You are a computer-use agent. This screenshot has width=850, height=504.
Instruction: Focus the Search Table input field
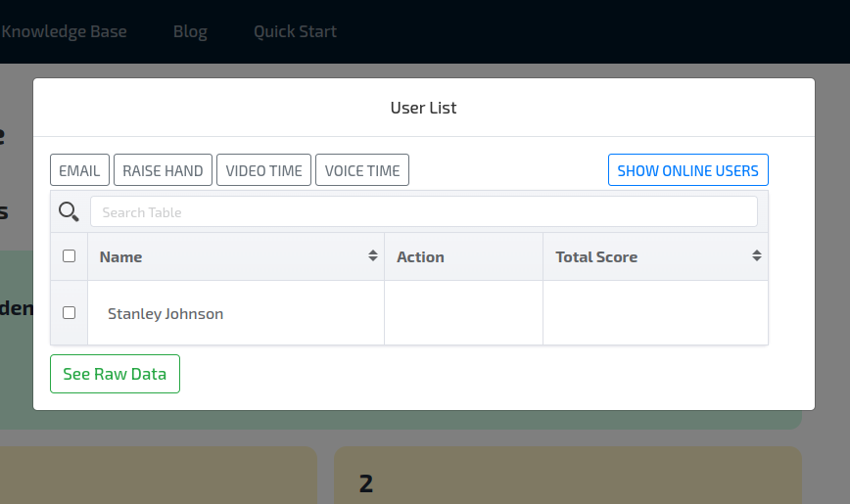pos(423,212)
